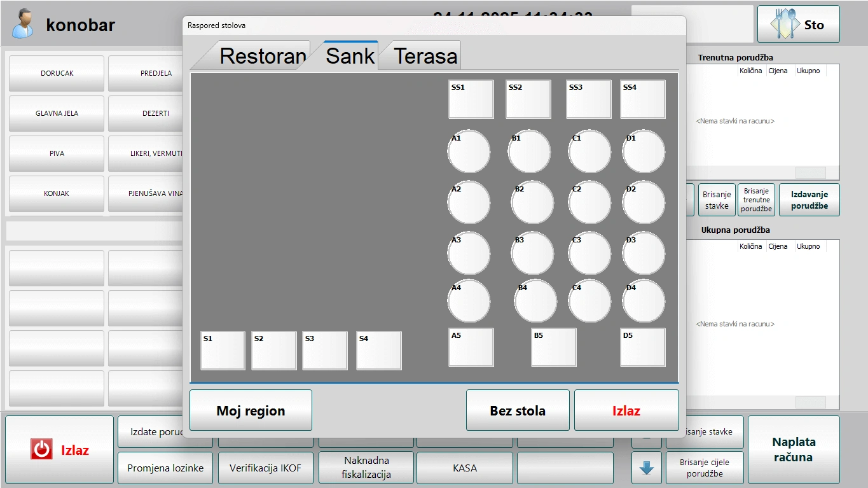Select square bar seat S4
Image resolution: width=868 pixels, height=488 pixels.
coord(379,351)
